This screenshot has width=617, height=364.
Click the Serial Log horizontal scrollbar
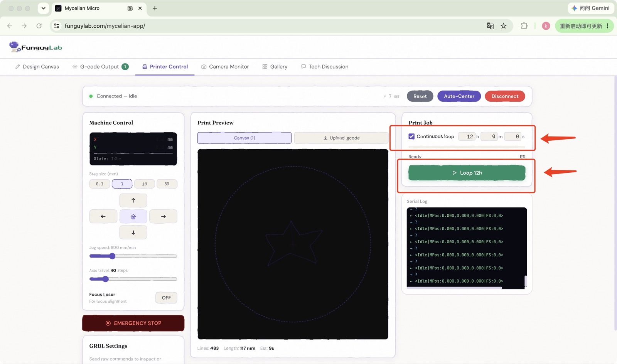454,288
